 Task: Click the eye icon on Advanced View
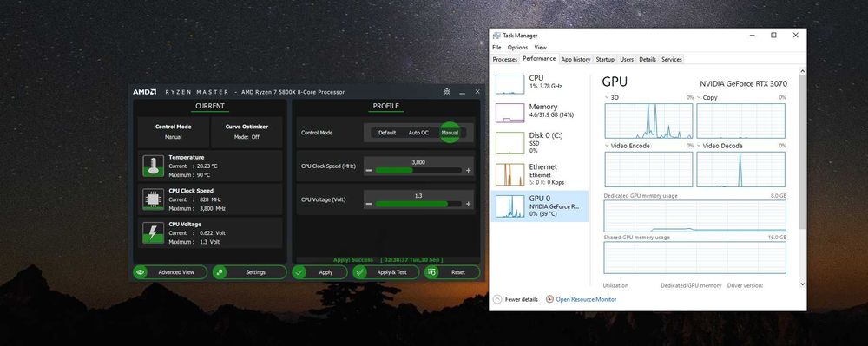(141, 272)
